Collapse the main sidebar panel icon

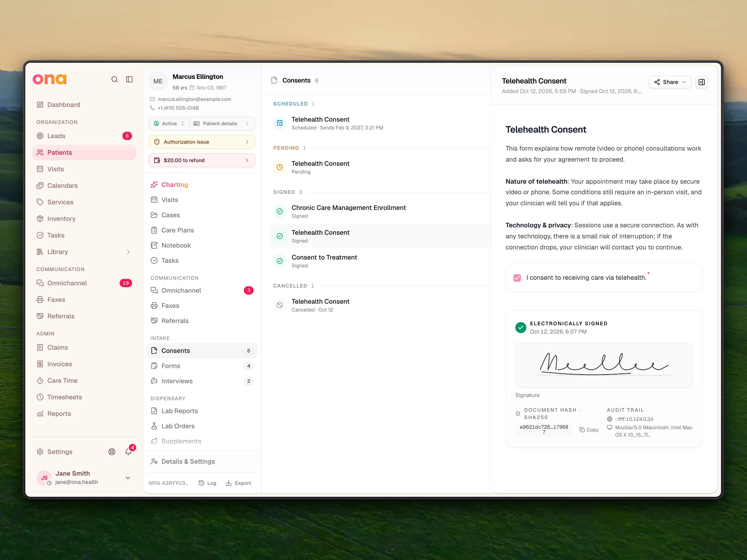129,79
